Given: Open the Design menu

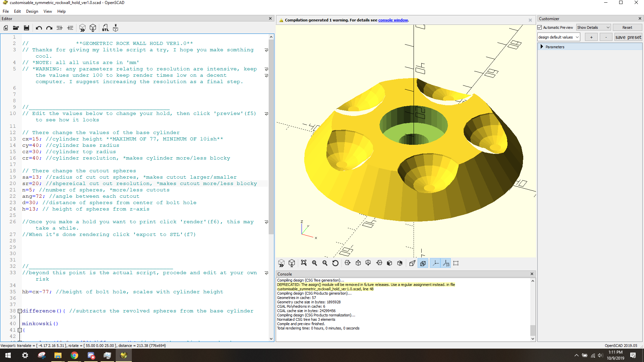Looking at the screenshot, I should click(x=32, y=11).
